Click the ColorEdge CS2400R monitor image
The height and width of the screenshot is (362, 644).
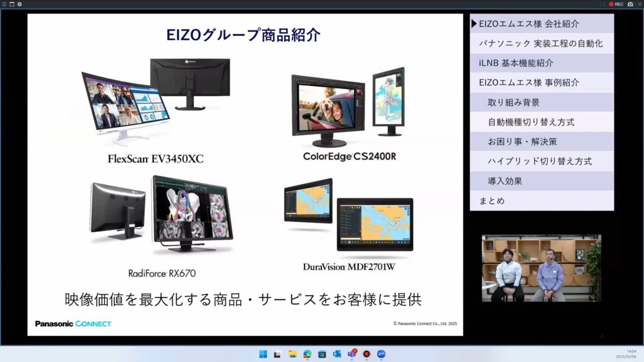tap(348, 107)
